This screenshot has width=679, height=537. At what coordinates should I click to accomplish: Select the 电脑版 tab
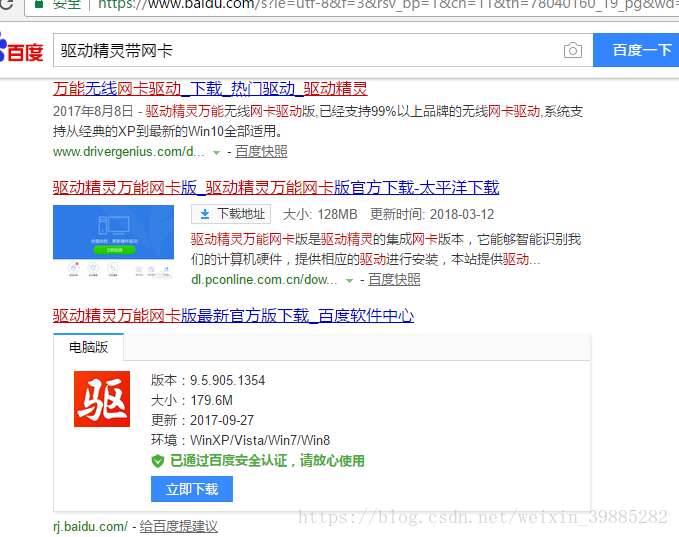[88, 347]
